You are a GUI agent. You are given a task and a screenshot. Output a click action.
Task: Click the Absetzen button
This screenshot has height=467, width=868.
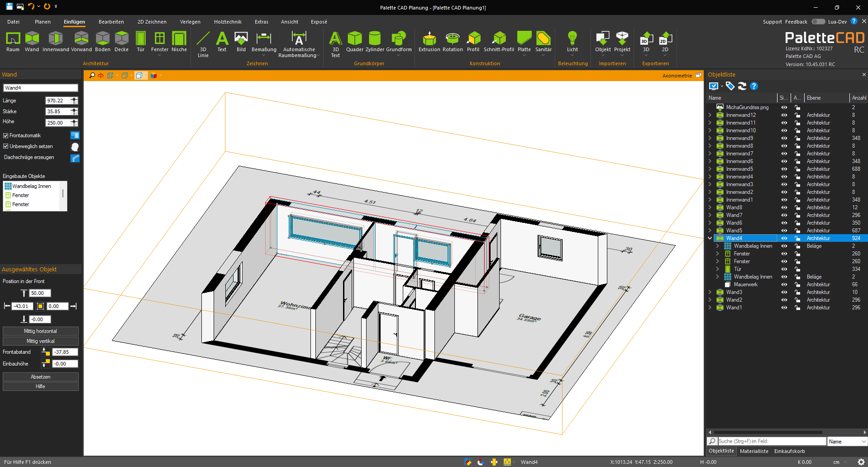tap(40, 376)
